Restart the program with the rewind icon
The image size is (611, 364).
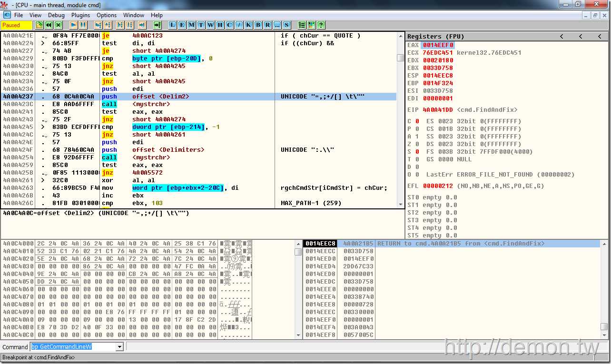(x=49, y=25)
